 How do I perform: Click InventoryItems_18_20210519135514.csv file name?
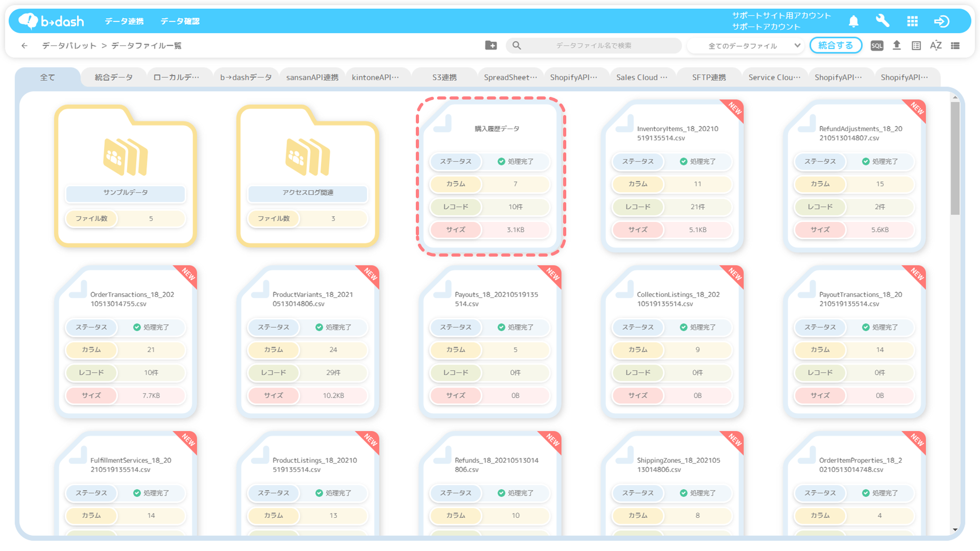point(677,133)
